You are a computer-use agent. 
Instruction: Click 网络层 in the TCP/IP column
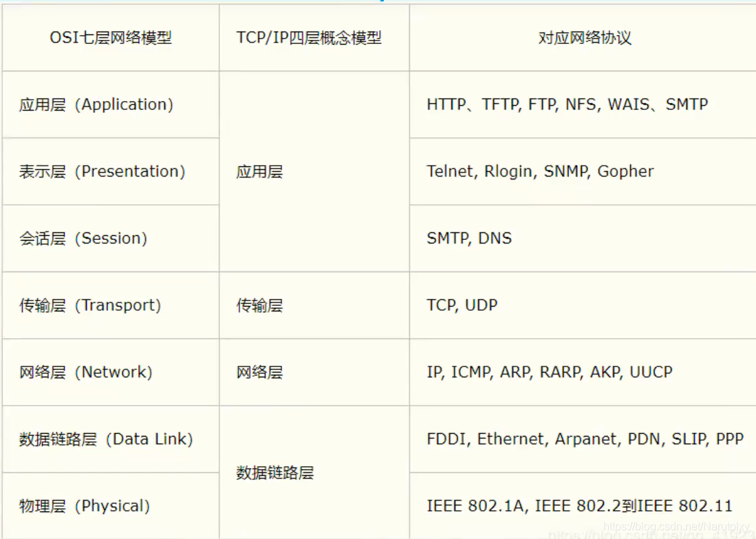pyautogui.click(x=314, y=373)
